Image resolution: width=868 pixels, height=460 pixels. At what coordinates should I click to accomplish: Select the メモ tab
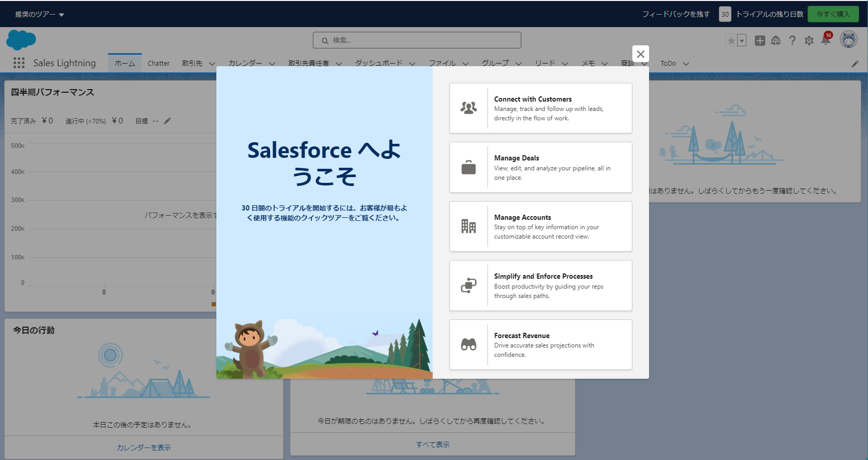click(x=588, y=63)
